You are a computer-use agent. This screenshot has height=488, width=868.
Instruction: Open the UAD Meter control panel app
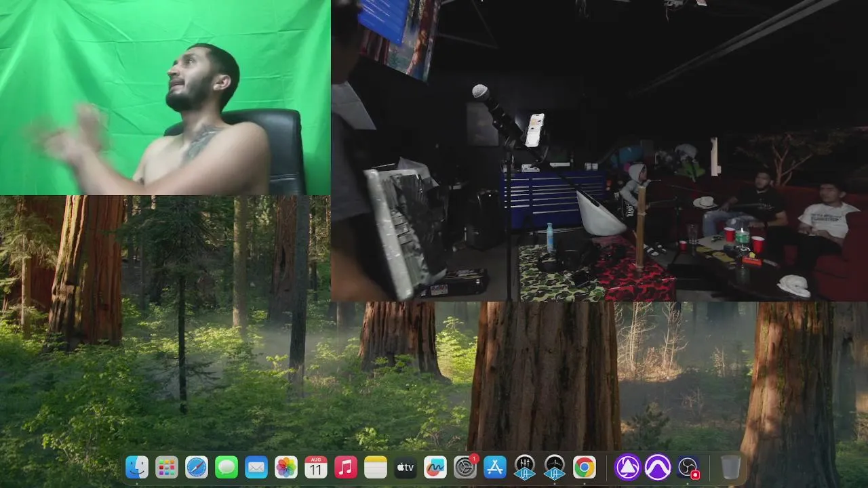point(555,467)
